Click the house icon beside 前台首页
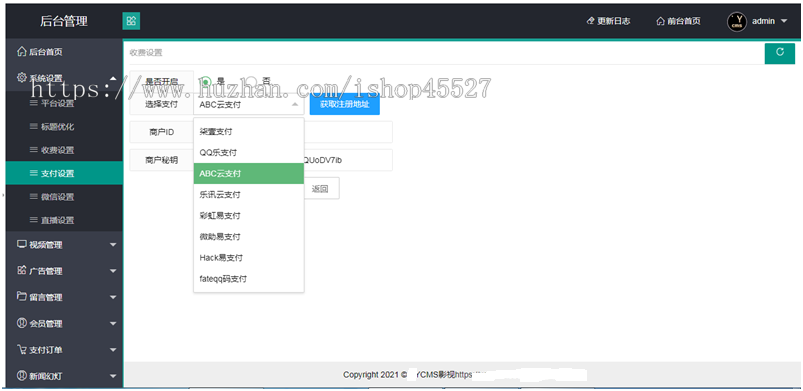803x391 pixels. 661,22
